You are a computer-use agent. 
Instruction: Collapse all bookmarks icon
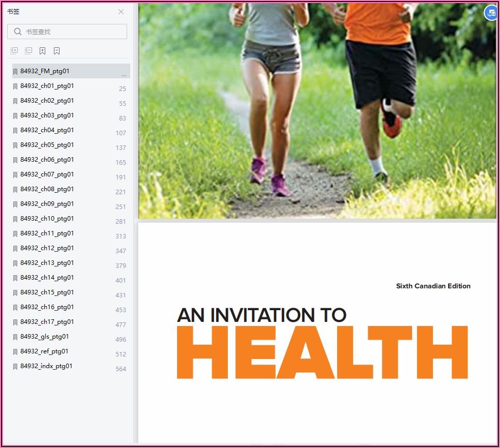click(28, 51)
